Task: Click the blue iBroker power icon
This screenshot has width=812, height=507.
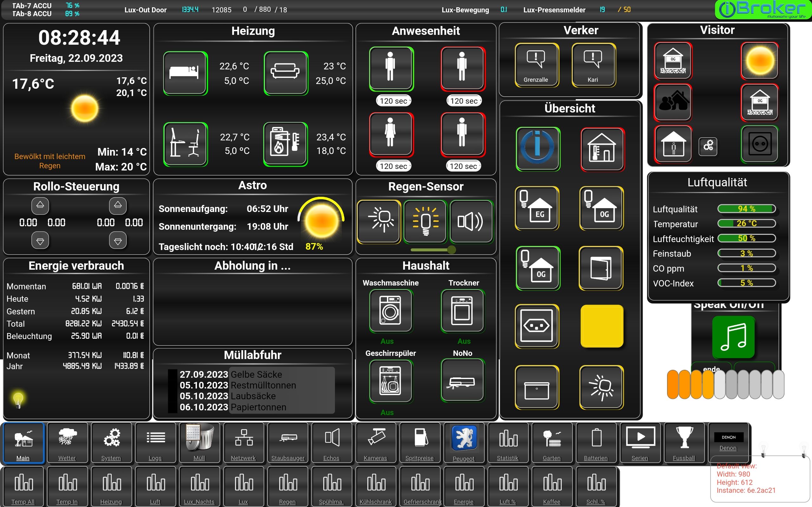Action: (538, 149)
